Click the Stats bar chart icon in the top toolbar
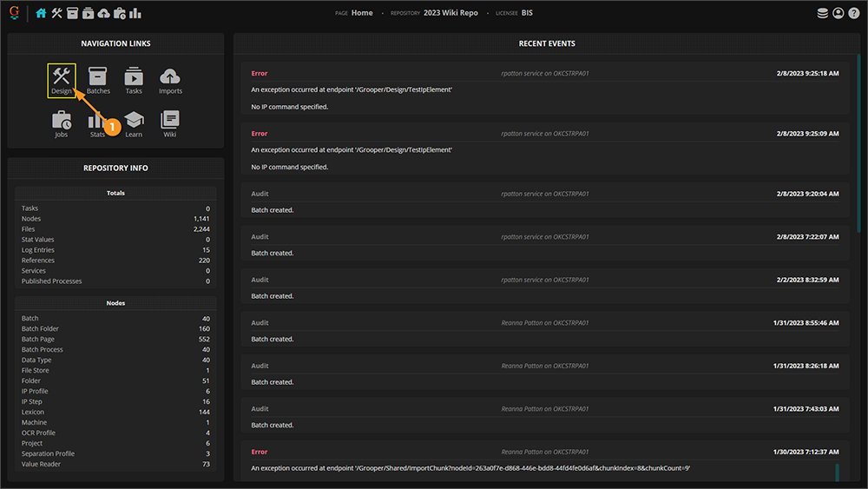868x489 pixels. pyautogui.click(x=135, y=13)
